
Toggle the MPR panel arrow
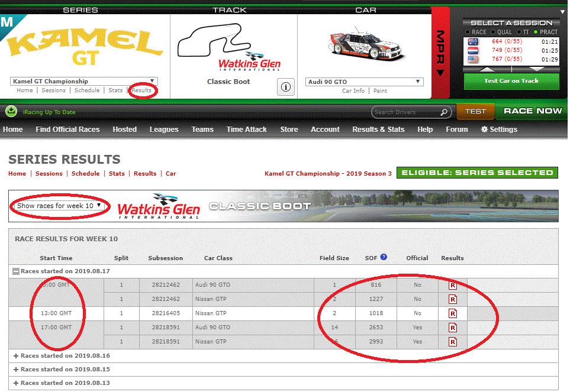coord(440,73)
